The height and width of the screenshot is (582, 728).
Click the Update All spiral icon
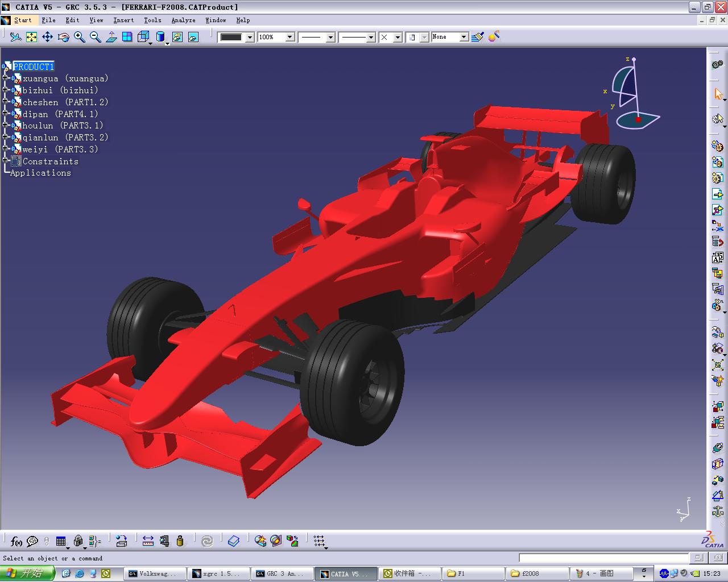click(207, 541)
